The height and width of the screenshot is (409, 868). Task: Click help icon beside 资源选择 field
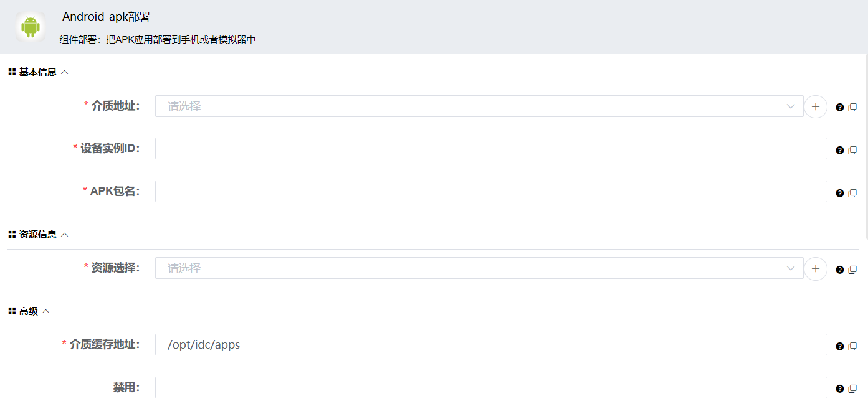(x=839, y=270)
